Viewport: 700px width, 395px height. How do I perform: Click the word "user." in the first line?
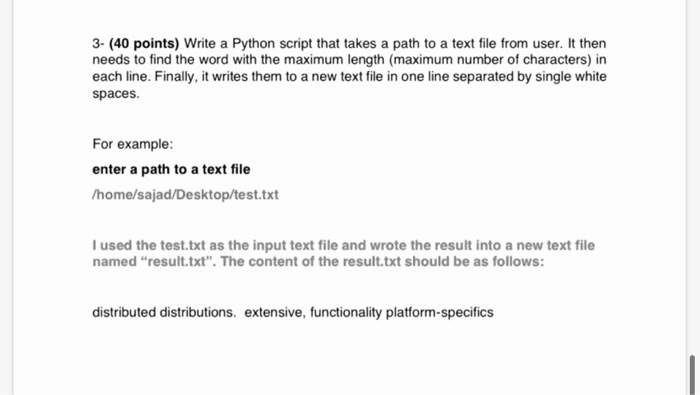548,44
